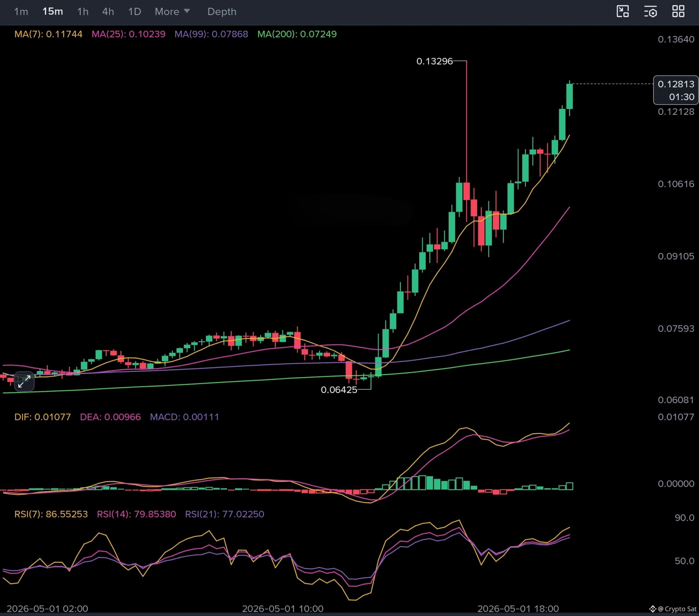699x616 pixels.
Task: Click the 0.09105 price axis label
Action: 676,256
